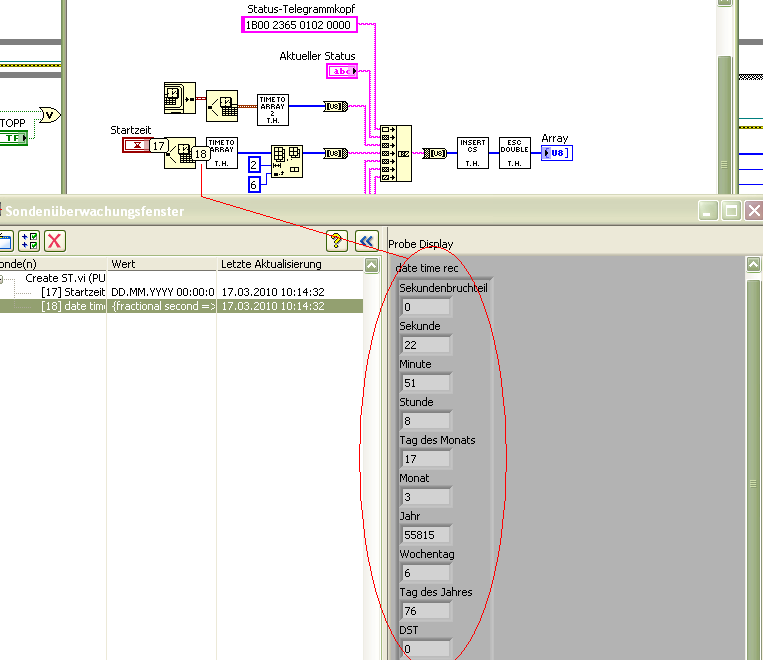Viewport: 763px width, 660px height.
Task: Click the new window toolbar icon
Action: pyautogui.click(x=6, y=241)
